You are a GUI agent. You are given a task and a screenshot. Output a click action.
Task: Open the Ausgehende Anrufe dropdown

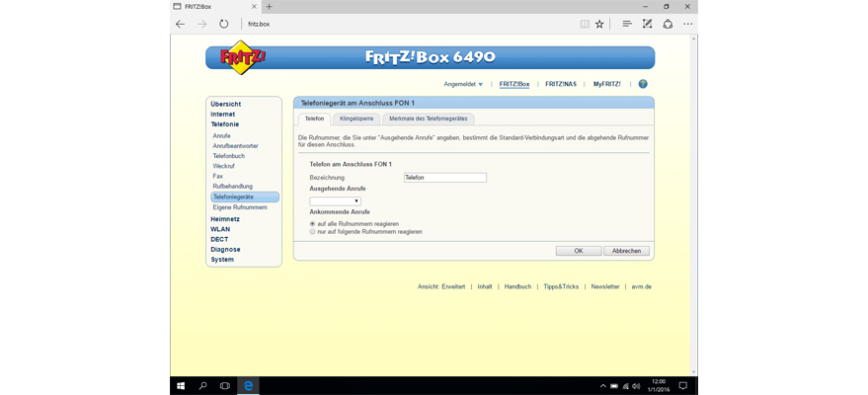(335, 201)
